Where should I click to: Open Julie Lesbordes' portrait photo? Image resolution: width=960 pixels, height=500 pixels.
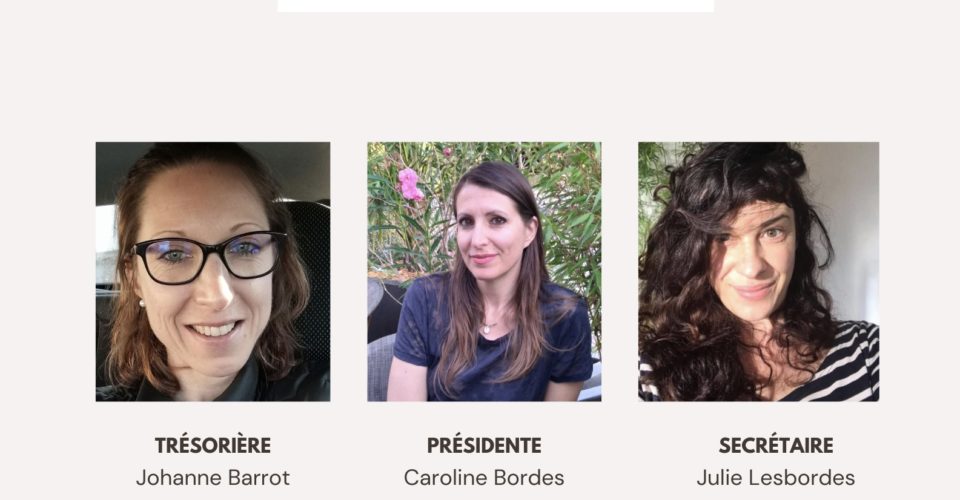coord(759,272)
